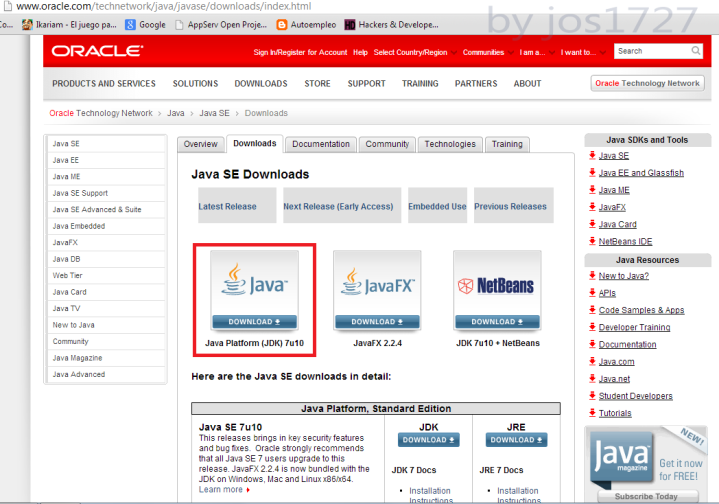This screenshot has height=504, width=719.
Task: Click the JavaFX 2.2.4 Download button
Action: click(x=377, y=322)
